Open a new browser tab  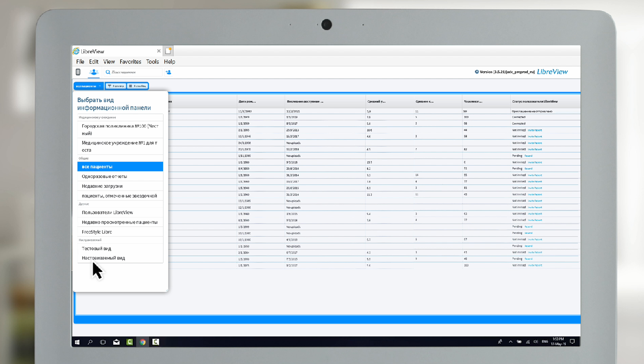pos(168,51)
